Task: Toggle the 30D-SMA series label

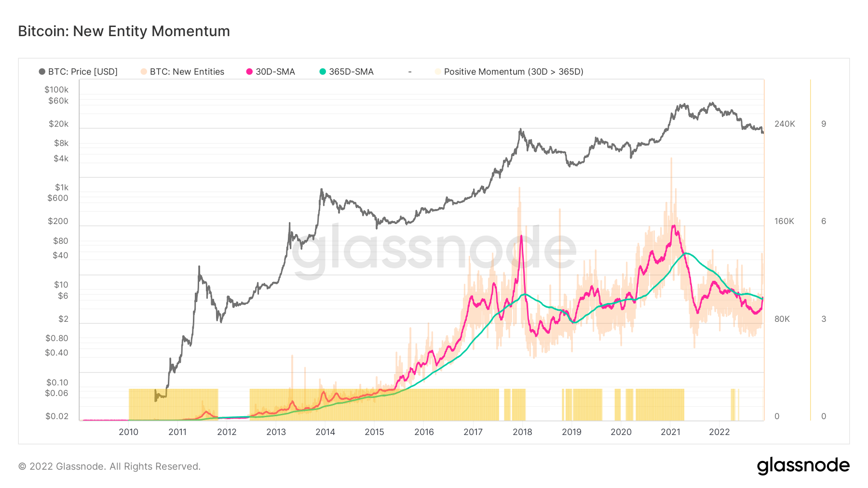Action: tap(275, 72)
